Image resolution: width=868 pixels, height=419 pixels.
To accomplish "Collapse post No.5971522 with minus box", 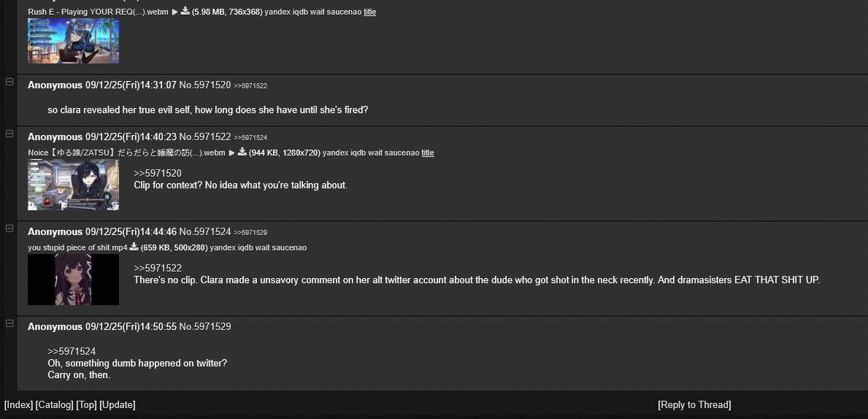I will [9, 134].
